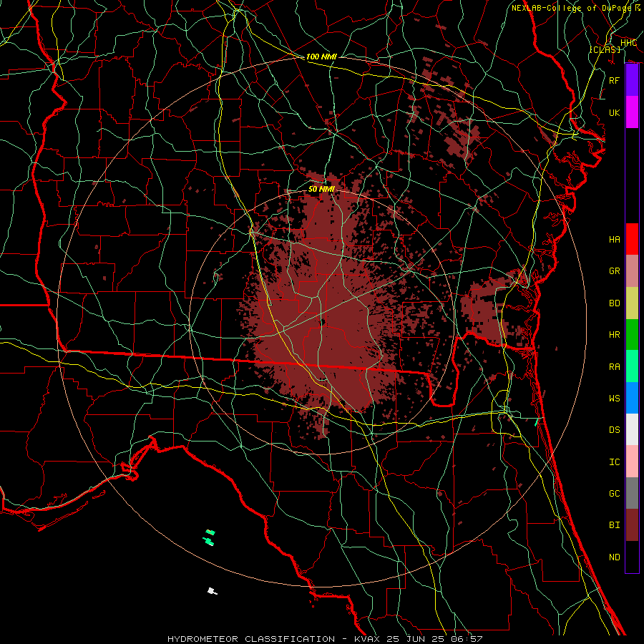Click the RA light green legend swatch
The image size is (644, 644).
[632, 366]
